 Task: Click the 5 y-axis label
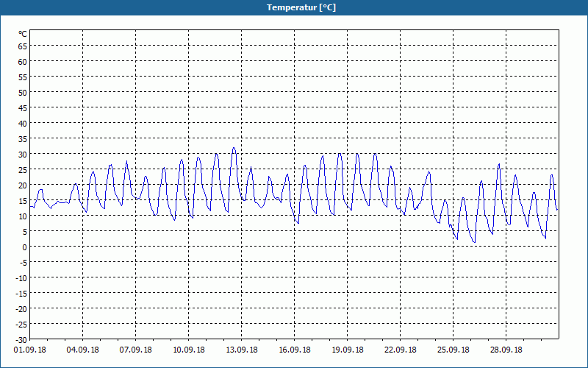click(x=25, y=232)
